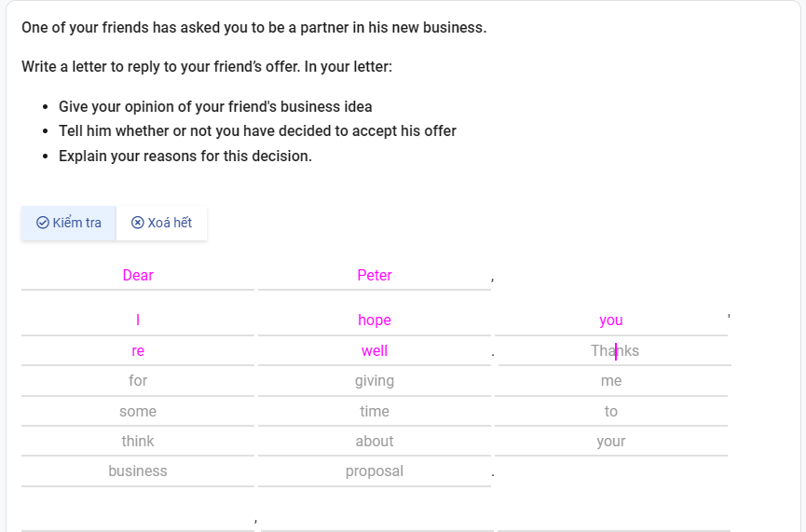Focus the blank with about hint

pyautogui.click(x=375, y=441)
